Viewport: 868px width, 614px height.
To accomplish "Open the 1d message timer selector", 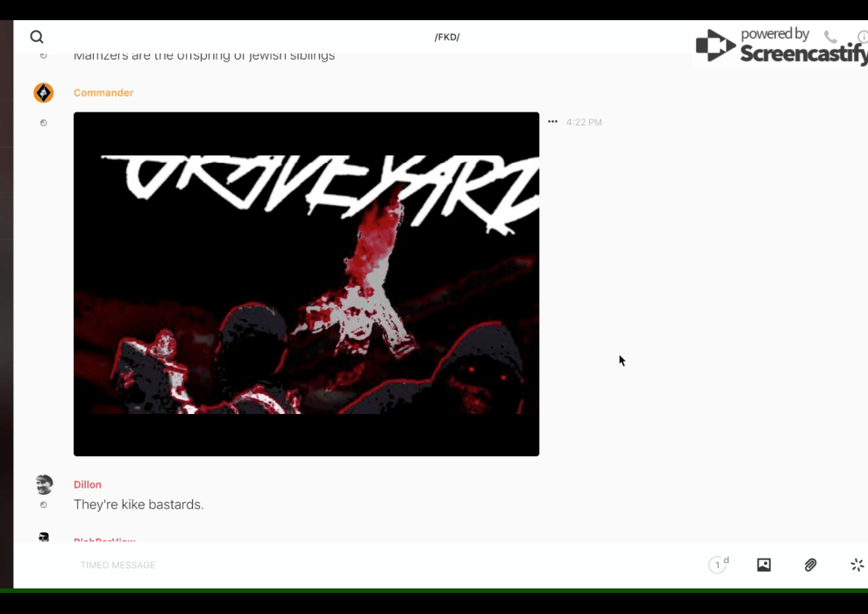I will 718,565.
